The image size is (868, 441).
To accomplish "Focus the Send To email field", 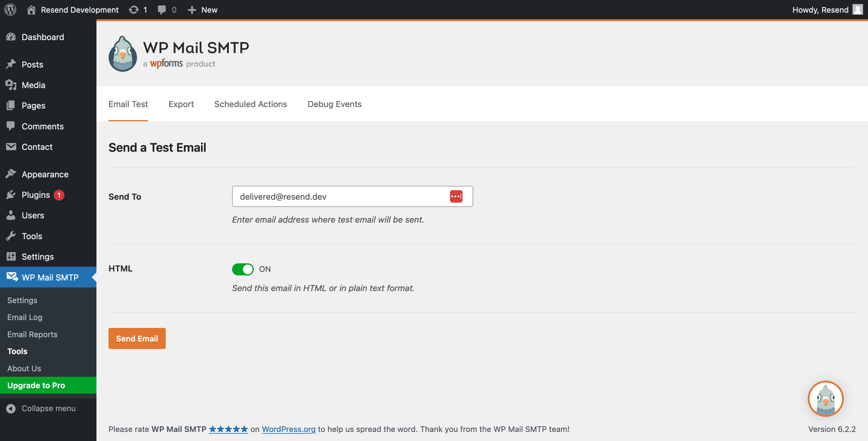I will point(352,196).
